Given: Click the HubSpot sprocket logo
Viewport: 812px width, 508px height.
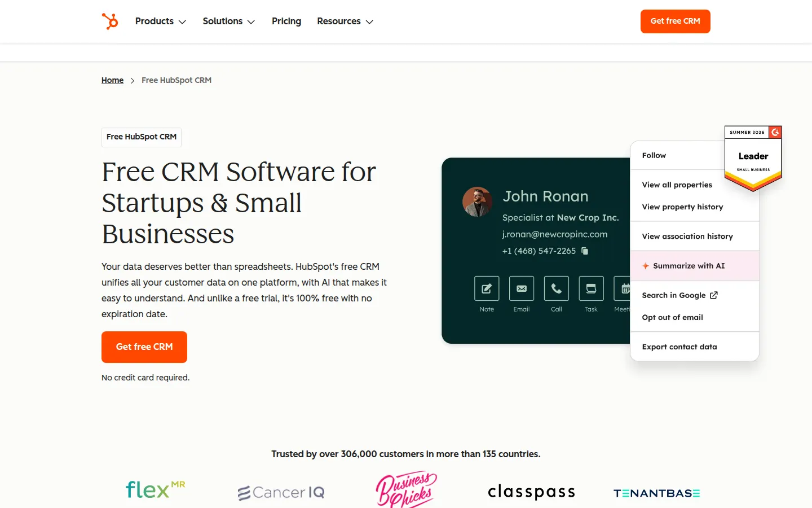Looking at the screenshot, I should [110, 21].
